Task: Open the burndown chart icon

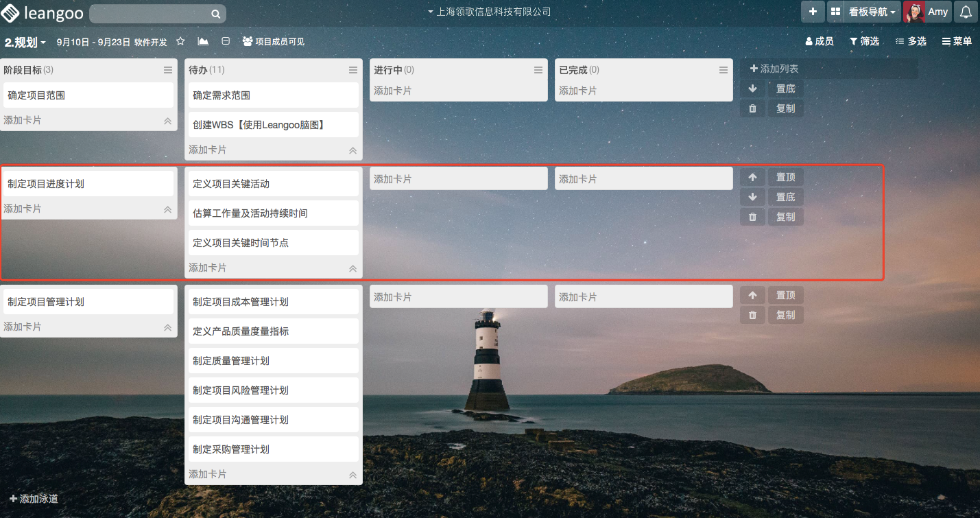Action: [203, 42]
